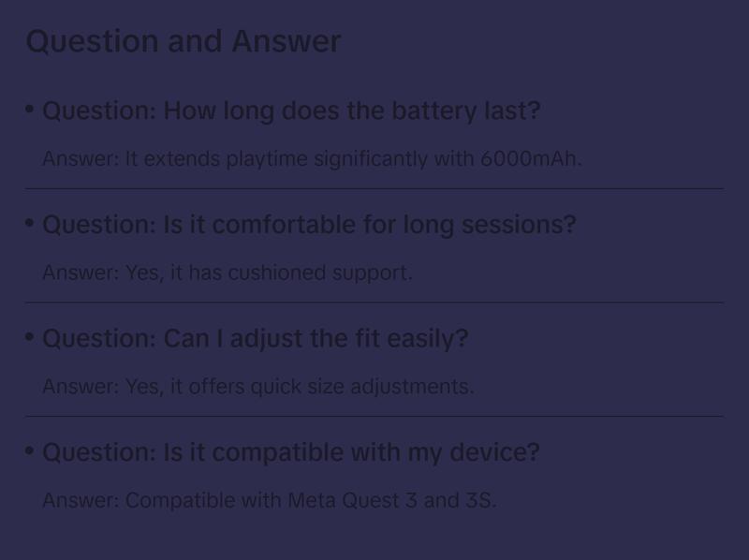Select the battery life question
Image resolution: width=749 pixels, height=560 pixels.
[291, 111]
